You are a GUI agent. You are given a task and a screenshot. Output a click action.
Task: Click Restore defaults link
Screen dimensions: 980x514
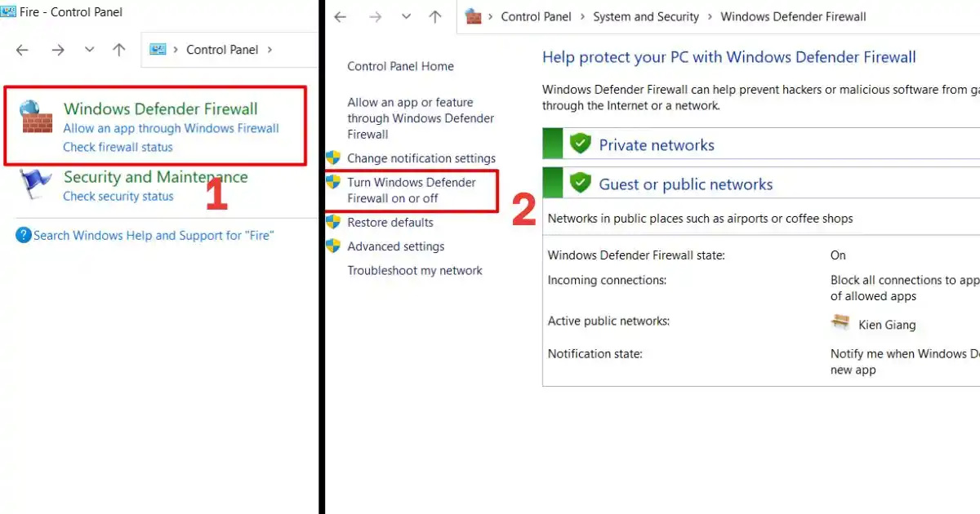click(390, 223)
